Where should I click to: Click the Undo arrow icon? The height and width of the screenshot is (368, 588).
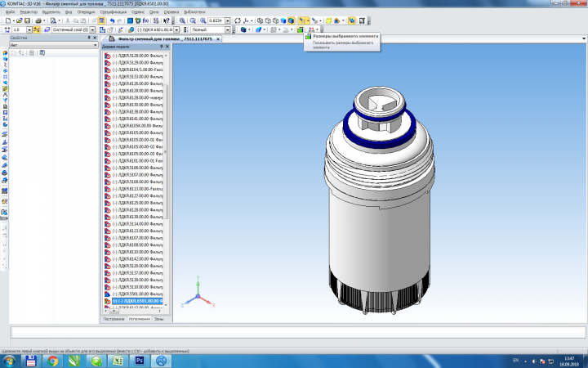coord(112,20)
